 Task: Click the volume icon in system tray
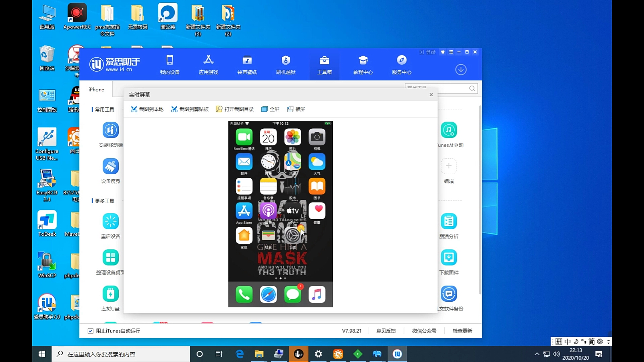(556, 354)
